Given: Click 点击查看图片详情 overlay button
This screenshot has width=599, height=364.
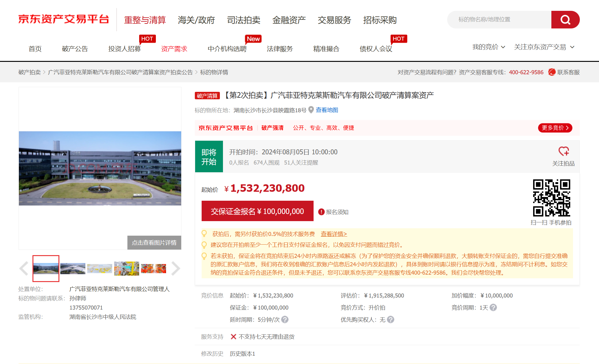Looking at the screenshot, I should pyautogui.click(x=154, y=242).
